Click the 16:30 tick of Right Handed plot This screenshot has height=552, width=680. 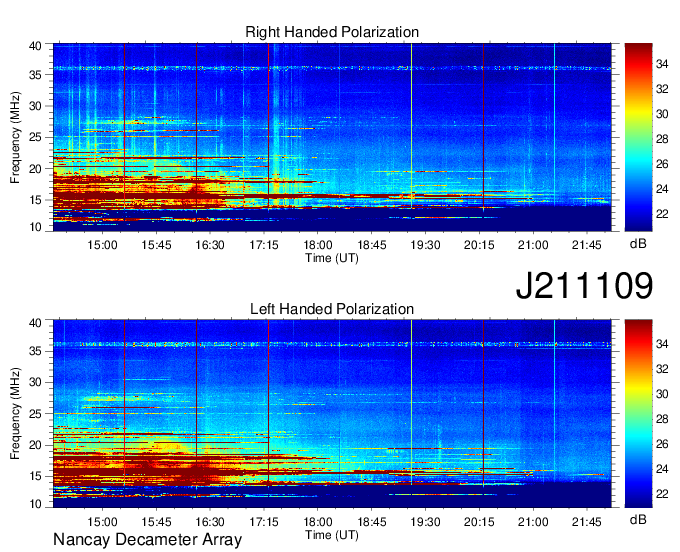pos(210,245)
